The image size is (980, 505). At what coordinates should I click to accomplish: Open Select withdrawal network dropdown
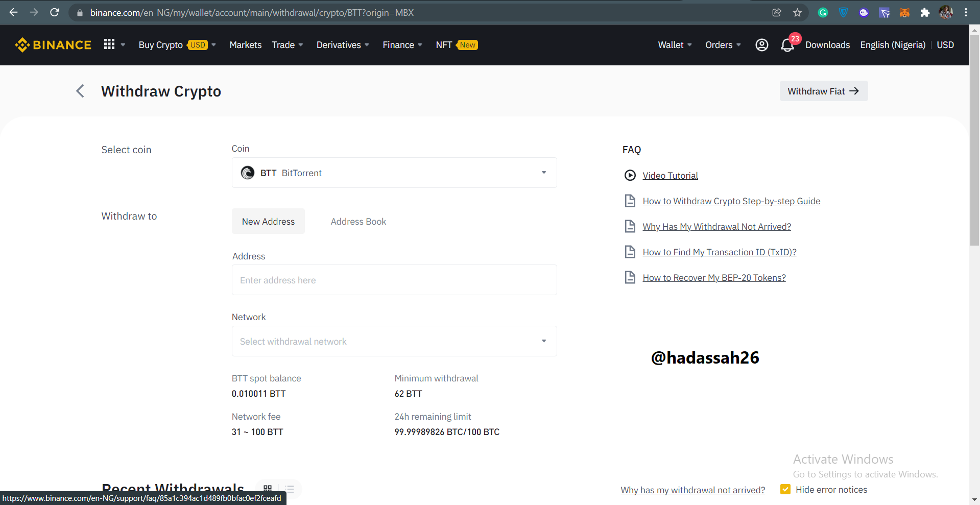[x=394, y=341]
